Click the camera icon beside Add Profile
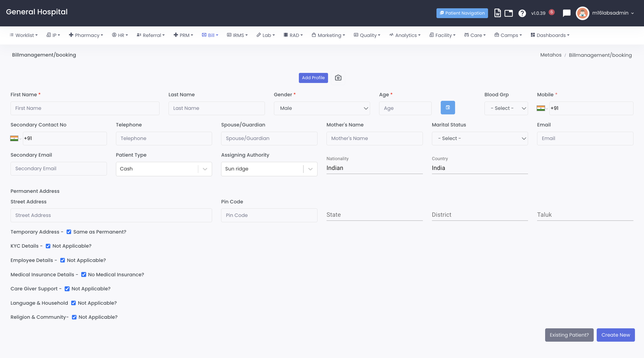This screenshot has height=358, width=644. tap(338, 78)
